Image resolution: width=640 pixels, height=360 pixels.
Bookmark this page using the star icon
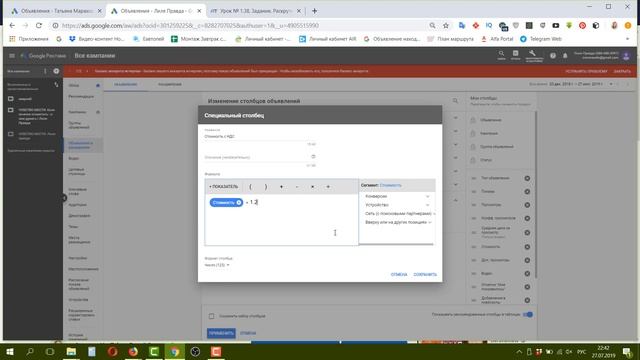446,25
